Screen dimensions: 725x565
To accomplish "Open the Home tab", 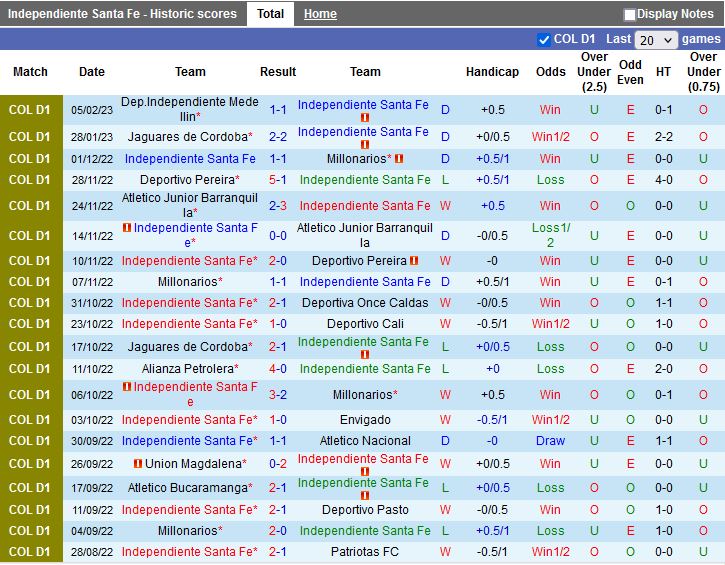I will [x=320, y=14].
